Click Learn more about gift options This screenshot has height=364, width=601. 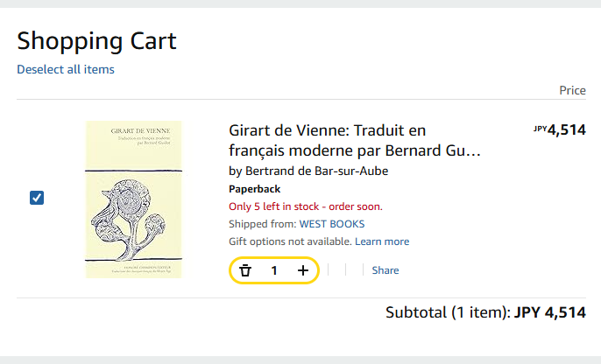coord(382,241)
